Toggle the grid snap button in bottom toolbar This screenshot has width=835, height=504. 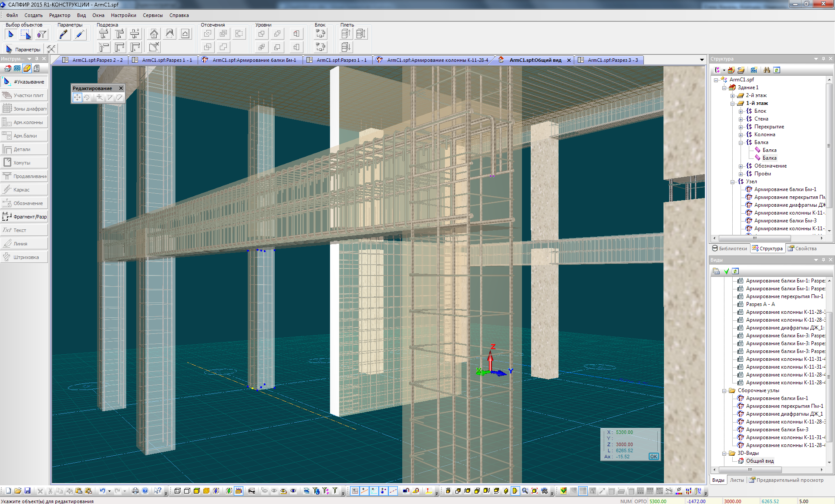click(355, 491)
